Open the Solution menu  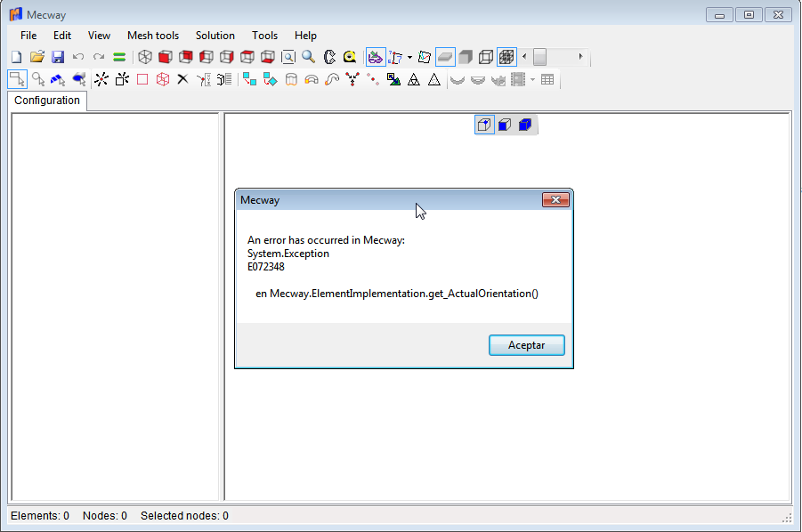point(215,36)
